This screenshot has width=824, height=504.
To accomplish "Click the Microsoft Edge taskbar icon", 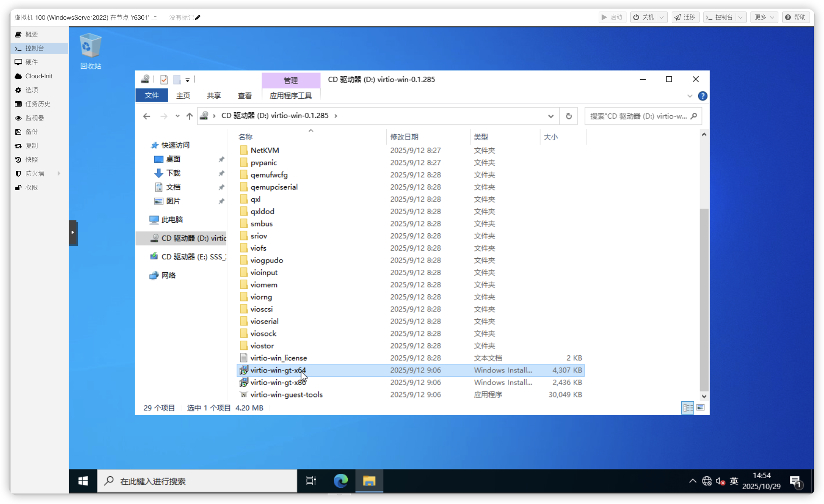I will 341,480.
